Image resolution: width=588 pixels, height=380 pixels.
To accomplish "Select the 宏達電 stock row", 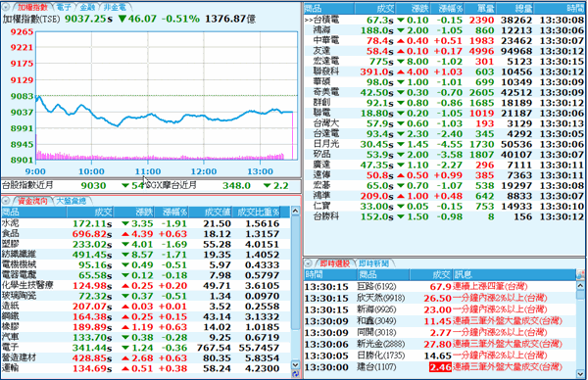I will [x=444, y=62].
